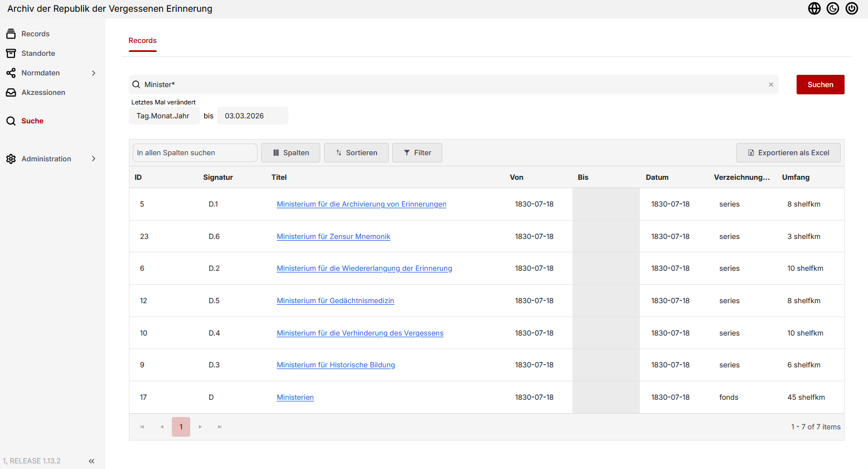Expand the Normdaten submenu
This screenshot has height=469, width=868.
tap(94, 73)
